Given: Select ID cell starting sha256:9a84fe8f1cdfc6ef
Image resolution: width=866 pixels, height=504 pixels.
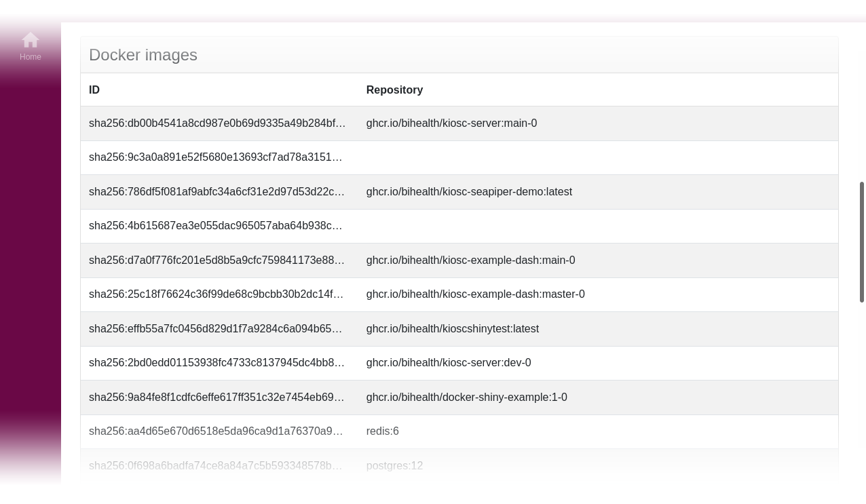Looking at the screenshot, I should pyautogui.click(x=219, y=398).
